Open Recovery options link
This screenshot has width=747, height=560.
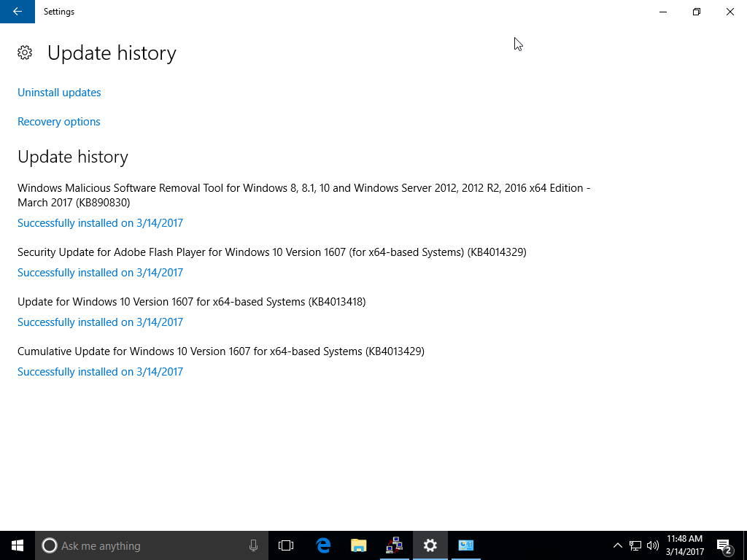(58, 122)
